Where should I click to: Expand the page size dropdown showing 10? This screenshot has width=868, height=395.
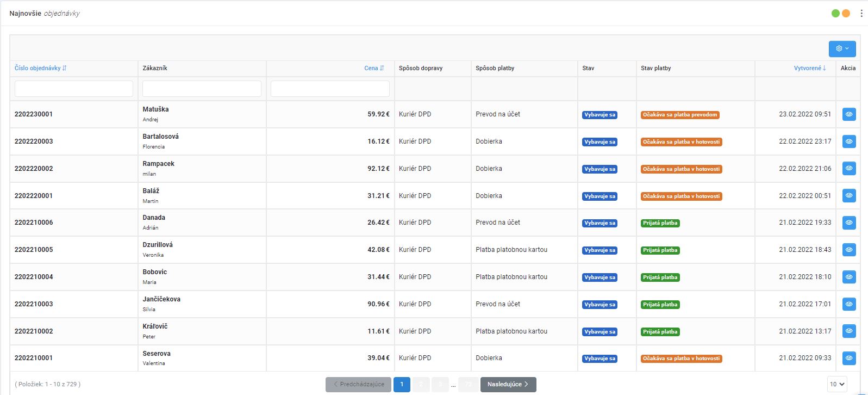click(837, 384)
